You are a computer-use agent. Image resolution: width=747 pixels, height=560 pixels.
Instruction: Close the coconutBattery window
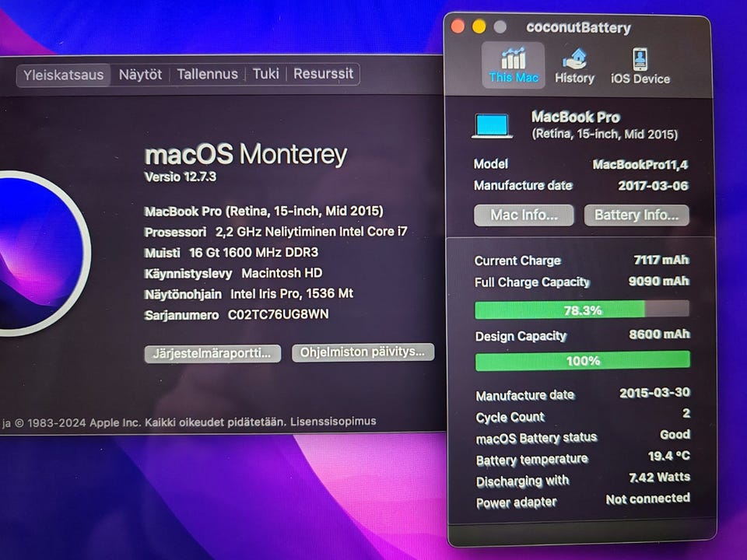point(458,26)
